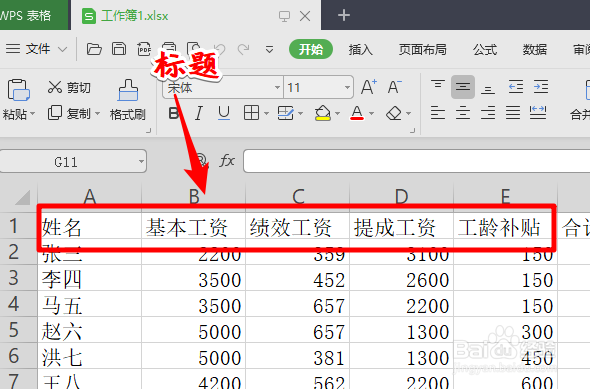The width and height of the screenshot is (590, 389).
Task: Expand the quick access toolbar dropdown
Action: (x=269, y=50)
